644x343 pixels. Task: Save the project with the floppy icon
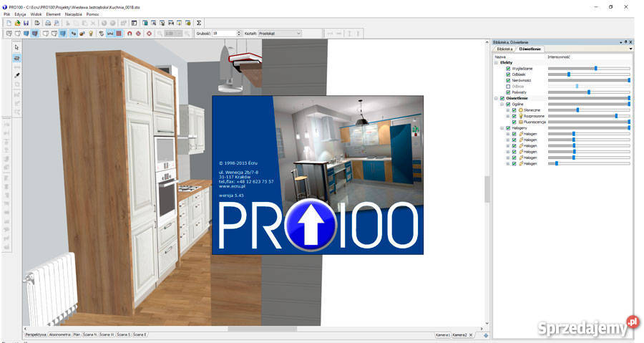coord(26,23)
